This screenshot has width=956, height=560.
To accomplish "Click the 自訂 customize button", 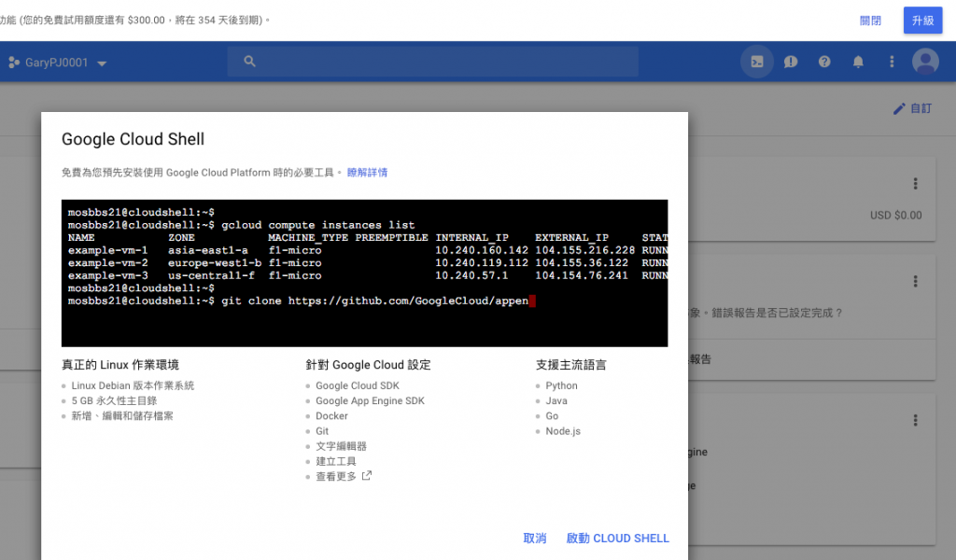I will coord(913,108).
